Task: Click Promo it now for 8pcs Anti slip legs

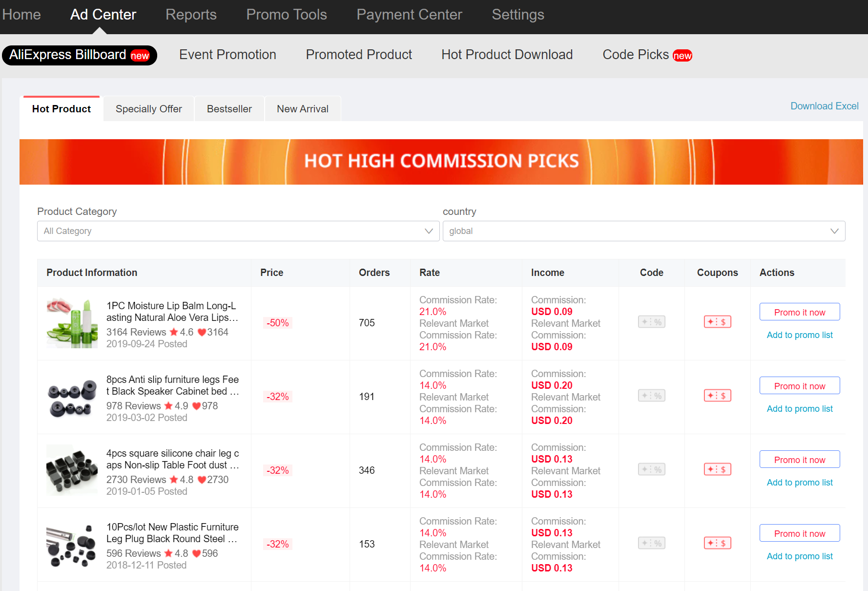Action: point(800,386)
